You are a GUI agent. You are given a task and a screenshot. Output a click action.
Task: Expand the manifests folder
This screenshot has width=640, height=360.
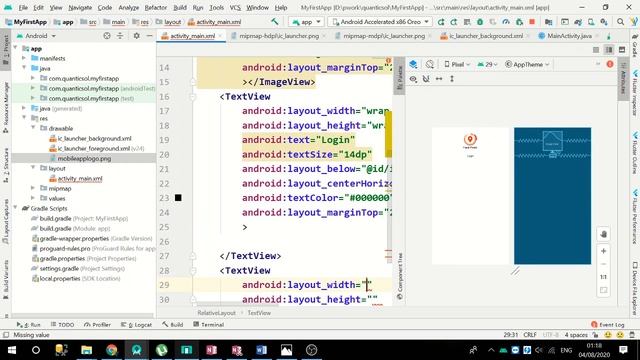point(24,58)
